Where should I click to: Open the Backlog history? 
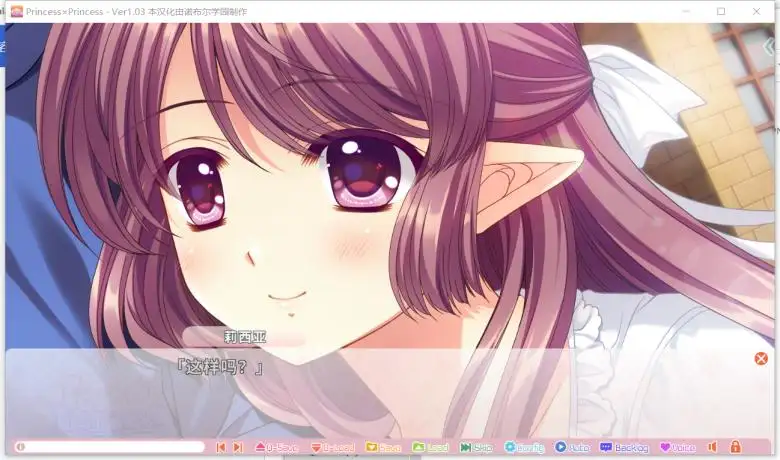tap(624, 447)
